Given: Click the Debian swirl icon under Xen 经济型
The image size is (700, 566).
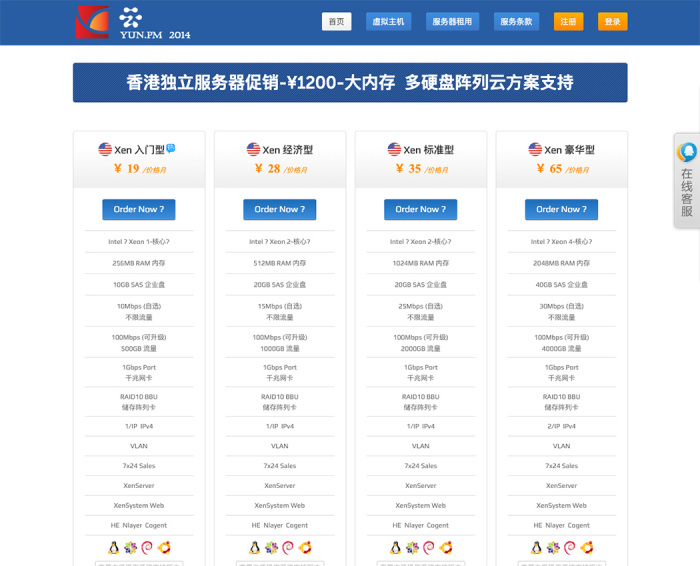Looking at the screenshot, I should [x=288, y=547].
